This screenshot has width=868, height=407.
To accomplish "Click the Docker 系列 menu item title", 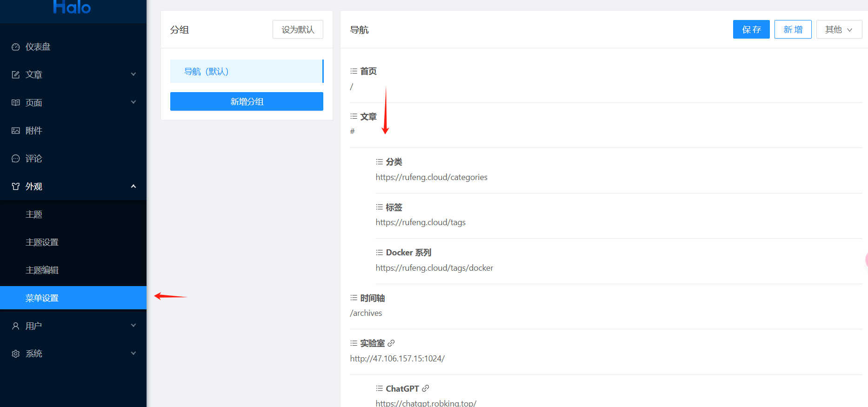I will [x=409, y=253].
